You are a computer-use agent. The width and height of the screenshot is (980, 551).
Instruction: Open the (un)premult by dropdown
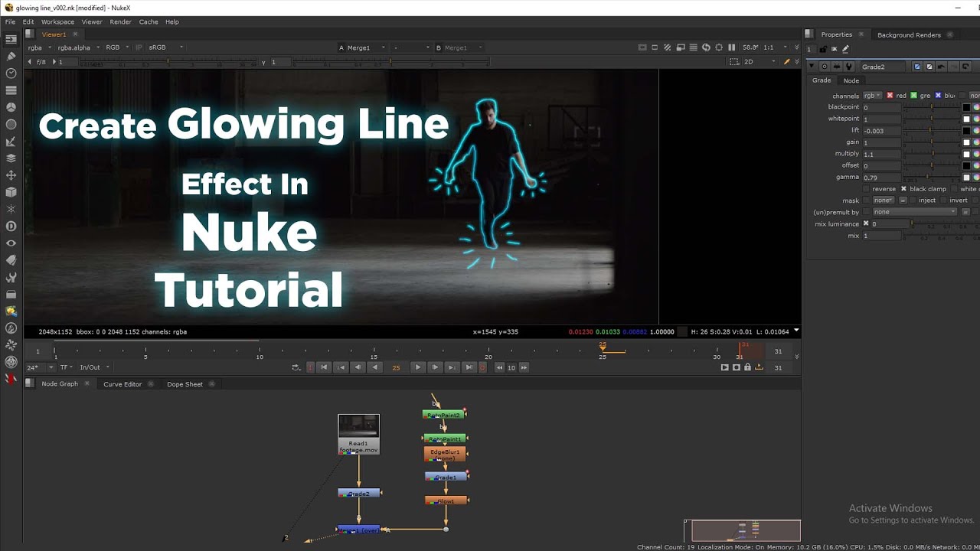(x=915, y=212)
